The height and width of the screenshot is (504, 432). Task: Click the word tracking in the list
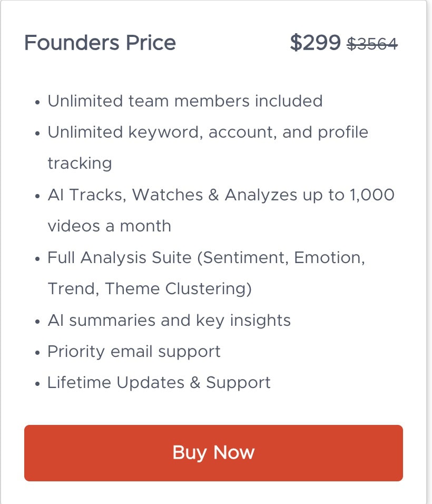[80, 163]
